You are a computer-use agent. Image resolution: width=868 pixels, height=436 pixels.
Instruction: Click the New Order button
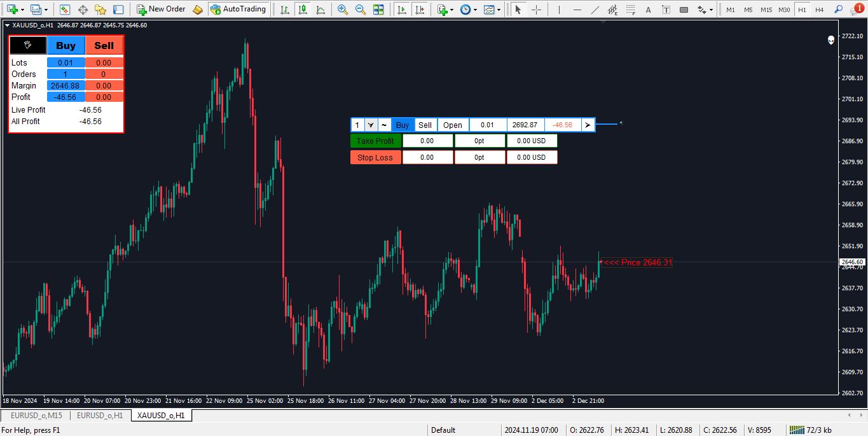coord(161,10)
